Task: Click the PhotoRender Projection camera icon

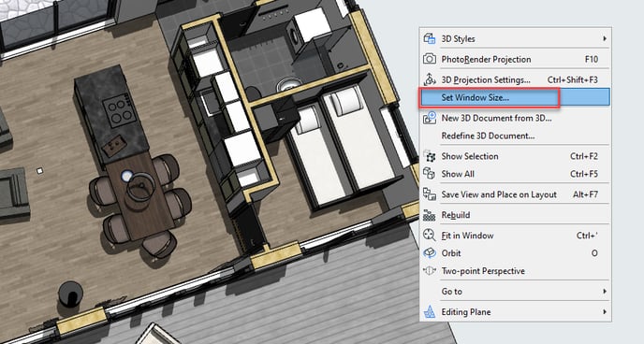Action: (x=430, y=59)
